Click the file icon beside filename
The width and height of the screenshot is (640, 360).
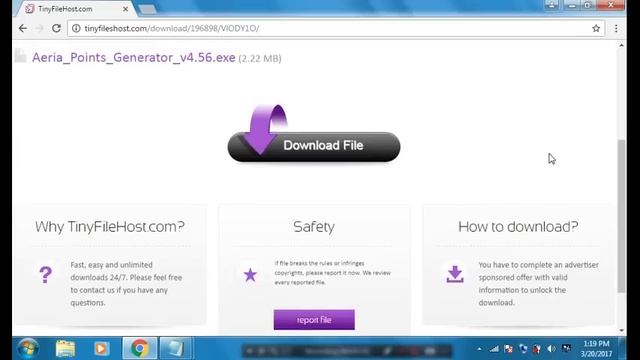point(20,56)
